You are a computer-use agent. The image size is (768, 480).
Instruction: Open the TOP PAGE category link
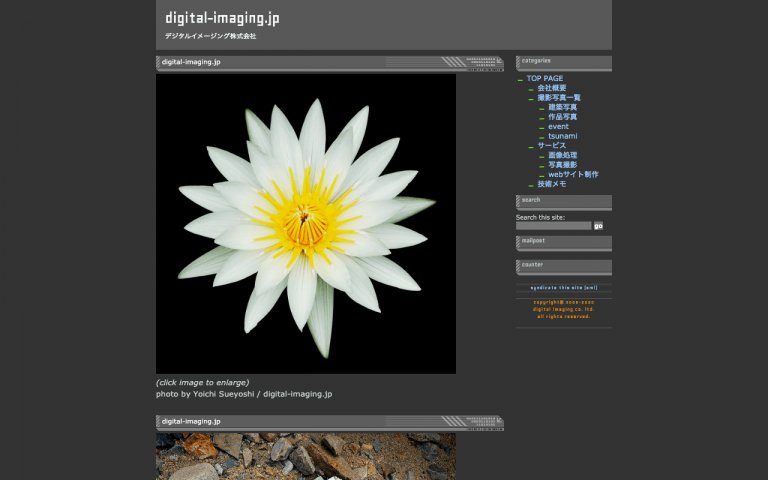click(545, 78)
